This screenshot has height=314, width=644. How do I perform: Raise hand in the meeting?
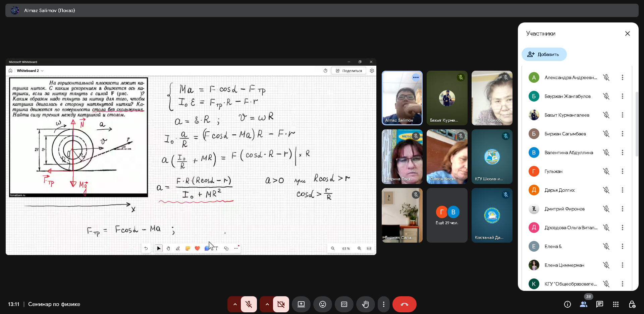pyautogui.click(x=365, y=304)
